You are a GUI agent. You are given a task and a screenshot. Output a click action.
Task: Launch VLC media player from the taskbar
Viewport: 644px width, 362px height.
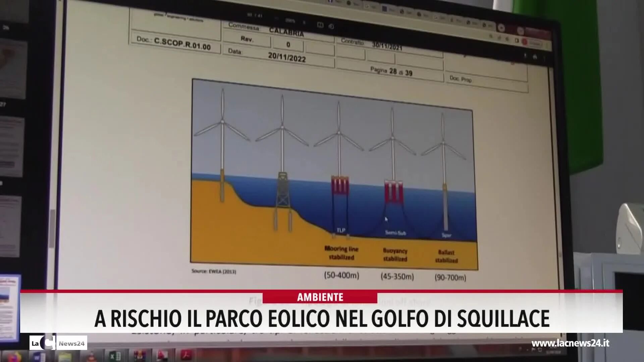pos(92,357)
